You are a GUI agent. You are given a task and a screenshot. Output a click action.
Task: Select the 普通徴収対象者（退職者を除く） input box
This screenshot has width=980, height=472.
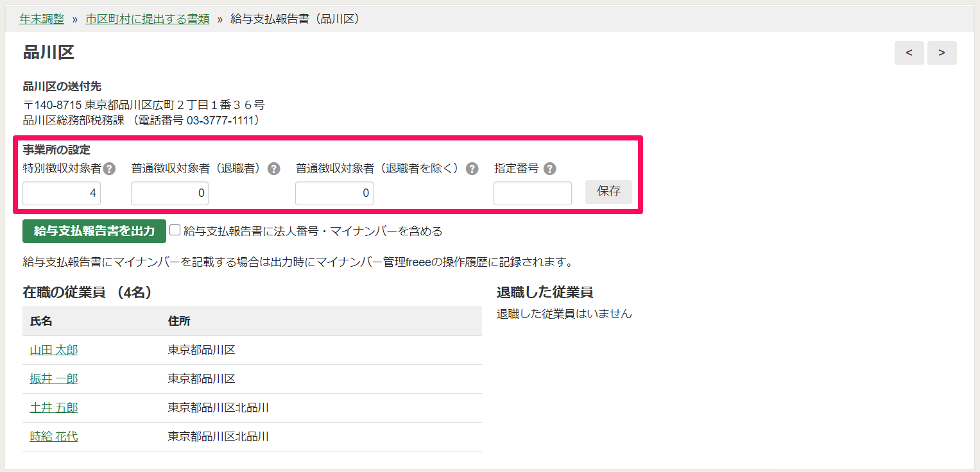point(334,193)
